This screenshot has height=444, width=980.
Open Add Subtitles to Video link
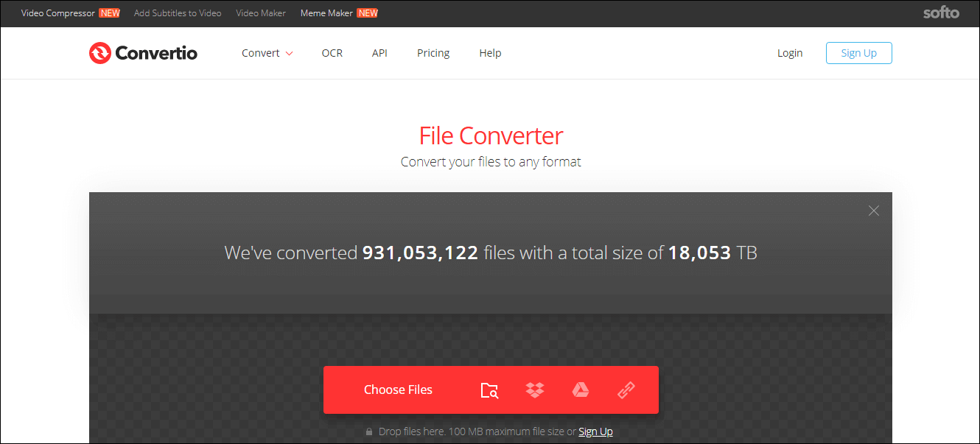point(178,13)
